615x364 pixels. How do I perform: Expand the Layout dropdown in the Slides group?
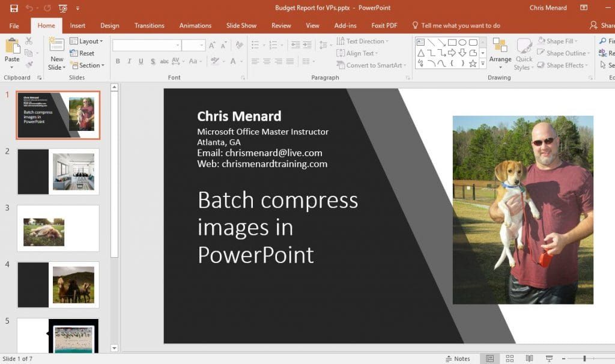[x=88, y=41]
